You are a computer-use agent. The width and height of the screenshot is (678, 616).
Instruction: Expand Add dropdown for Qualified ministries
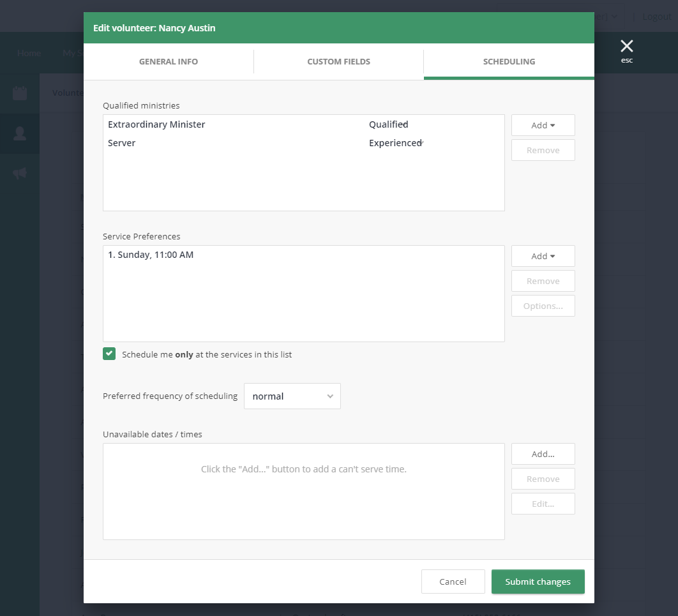tap(543, 125)
